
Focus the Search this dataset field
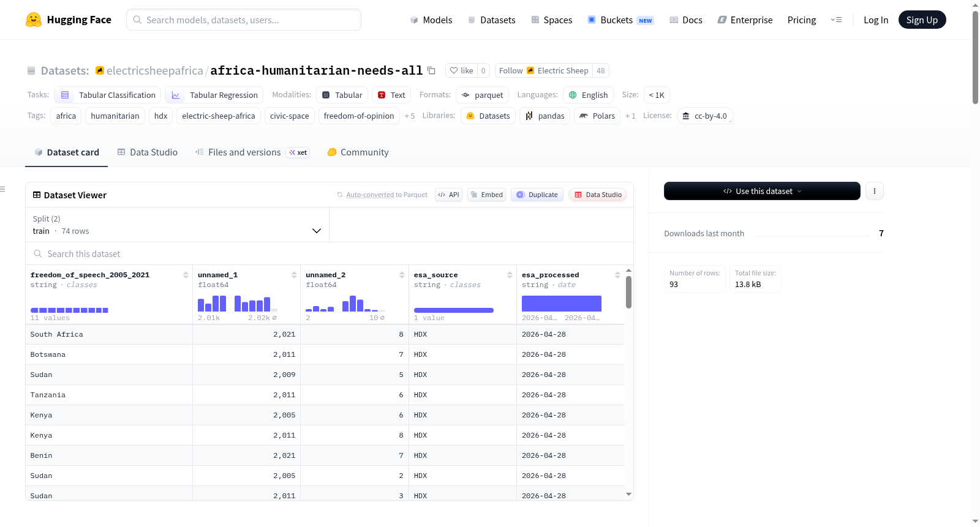coord(330,254)
